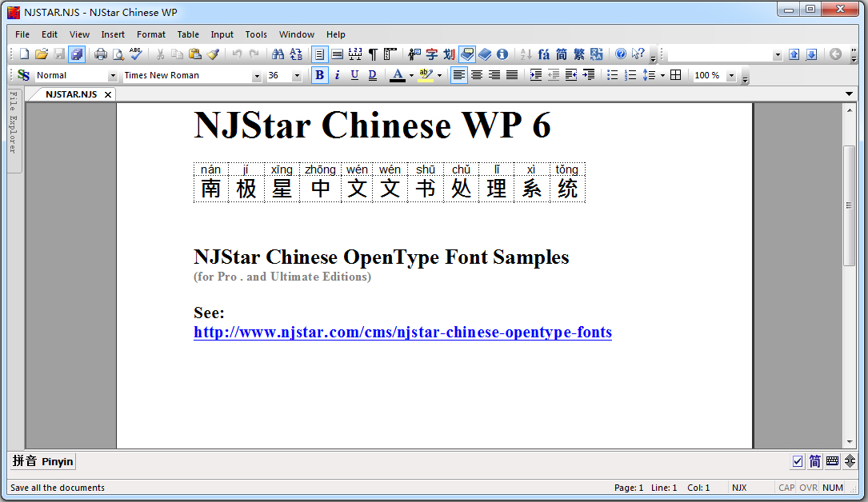Screen dimensions: 868x502
Task: Insert a table with grid icon
Action: click(x=675, y=75)
